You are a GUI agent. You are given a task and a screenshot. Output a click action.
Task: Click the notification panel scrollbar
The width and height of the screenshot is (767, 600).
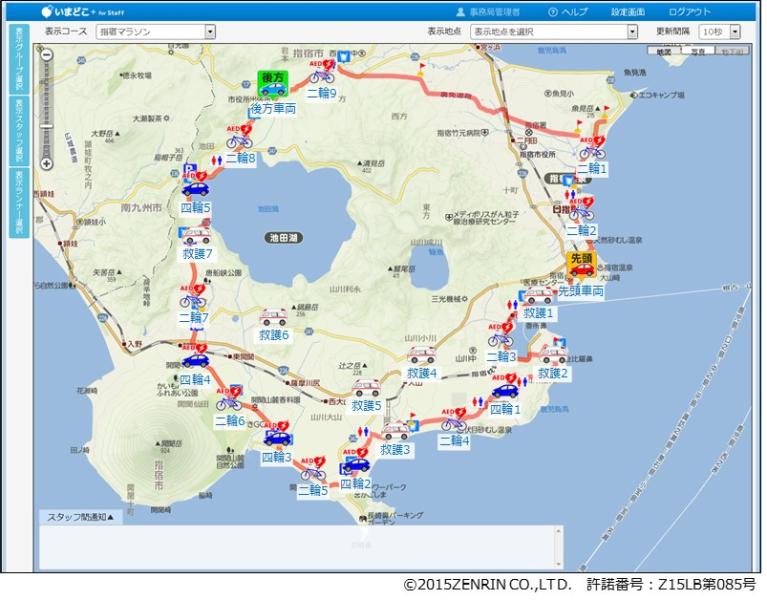(559, 547)
